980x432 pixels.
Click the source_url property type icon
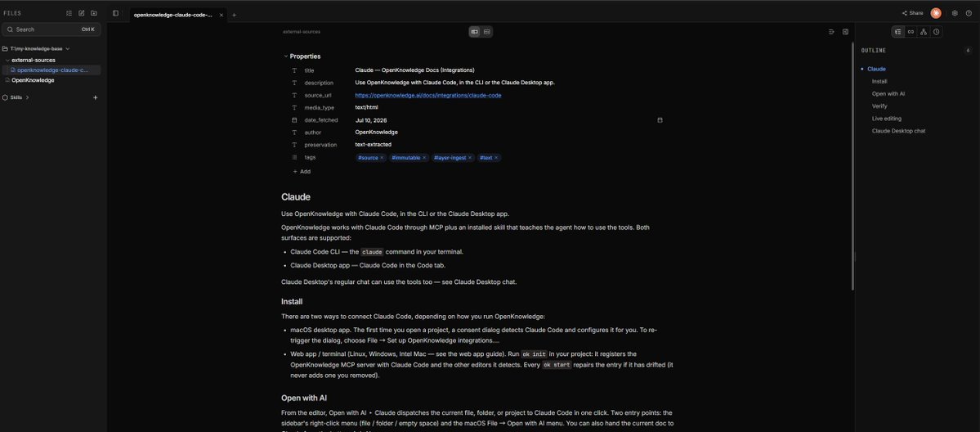coord(294,95)
